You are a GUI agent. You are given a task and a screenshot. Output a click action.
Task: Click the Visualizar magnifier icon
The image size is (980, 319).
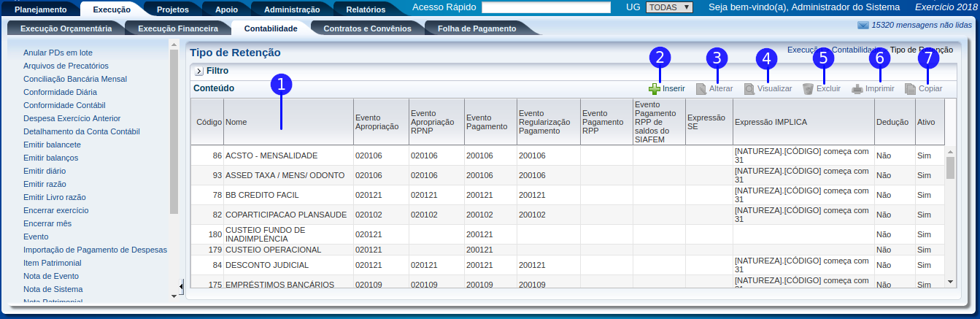point(749,89)
